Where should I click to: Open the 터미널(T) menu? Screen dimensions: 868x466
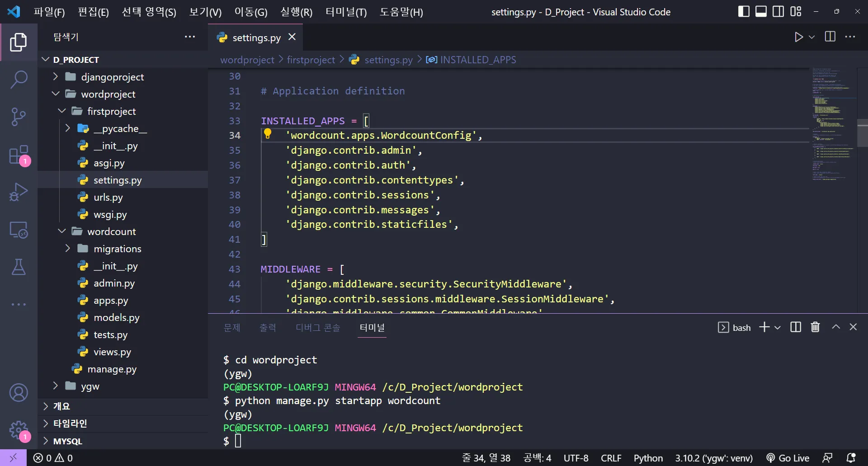(346, 12)
